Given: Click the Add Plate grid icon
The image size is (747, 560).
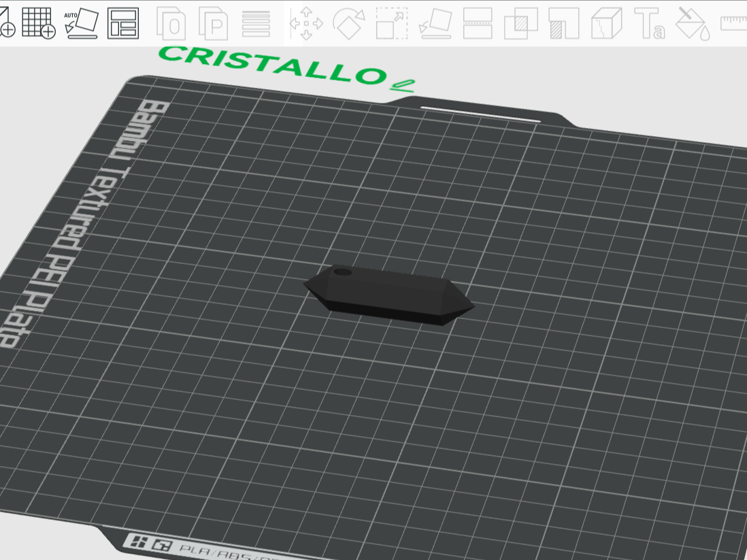Looking at the screenshot, I should coord(39,23).
